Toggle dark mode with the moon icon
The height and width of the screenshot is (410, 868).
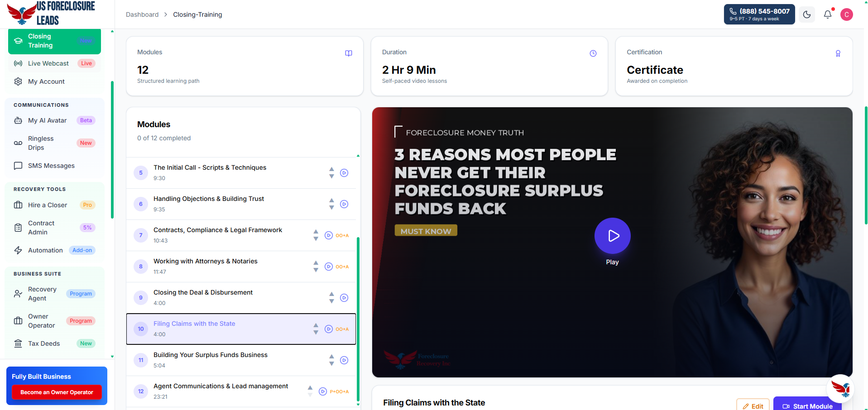pos(807,14)
